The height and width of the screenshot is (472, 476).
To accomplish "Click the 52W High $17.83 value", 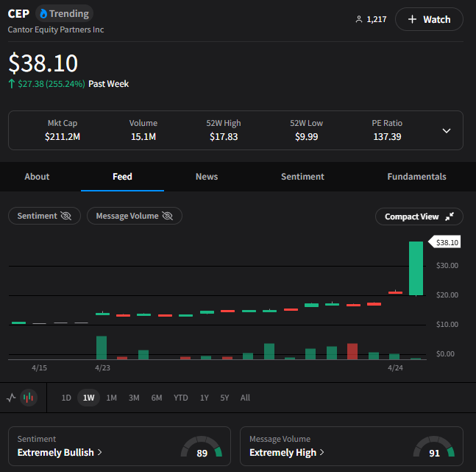I will (224, 137).
